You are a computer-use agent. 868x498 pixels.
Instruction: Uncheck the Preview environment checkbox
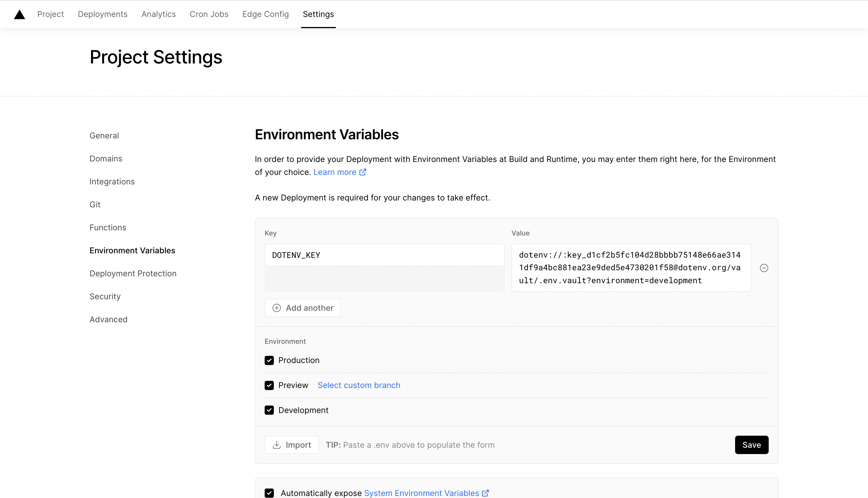tap(269, 385)
